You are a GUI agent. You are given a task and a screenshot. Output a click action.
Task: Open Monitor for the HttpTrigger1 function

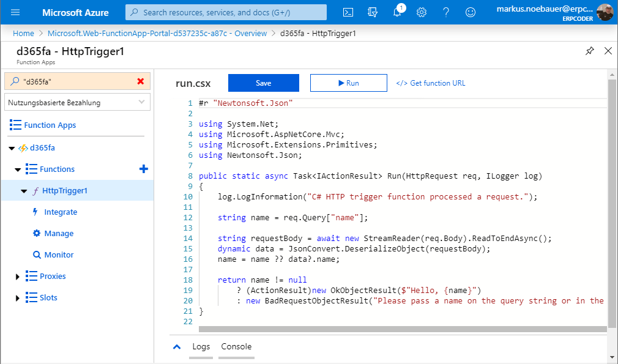pyautogui.click(x=58, y=254)
